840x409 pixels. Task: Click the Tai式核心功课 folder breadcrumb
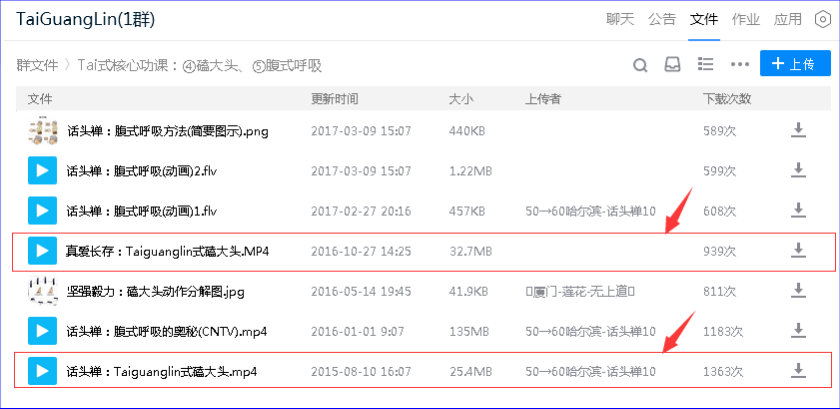point(199,65)
